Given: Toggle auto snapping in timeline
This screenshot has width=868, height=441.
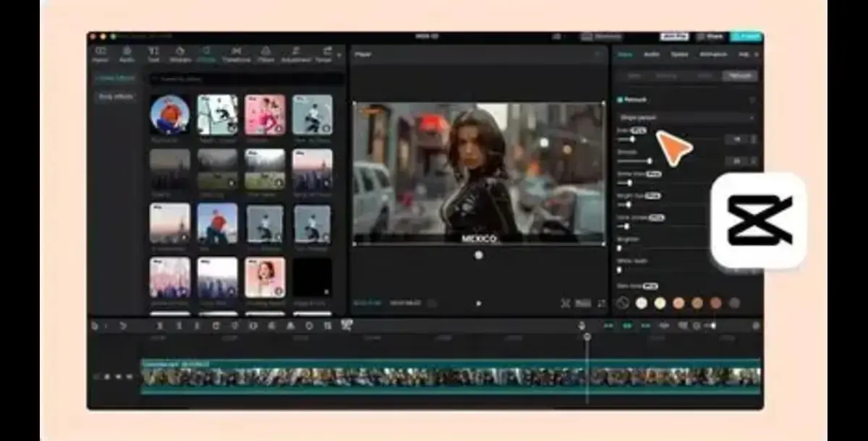Looking at the screenshot, I should pyautogui.click(x=627, y=326).
